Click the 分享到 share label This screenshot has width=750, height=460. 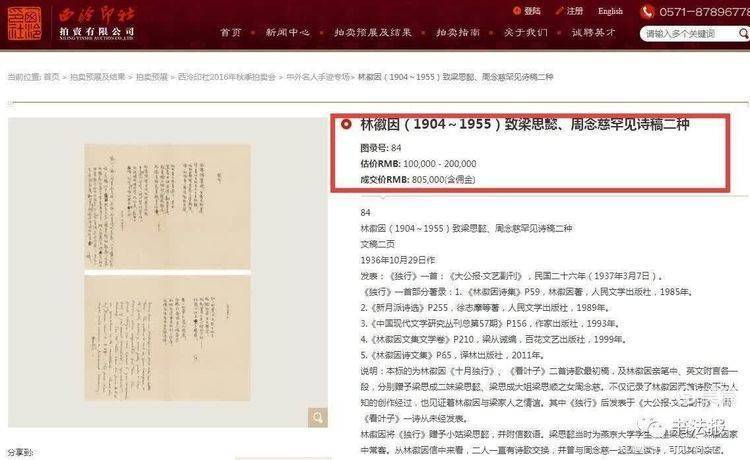pyautogui.click(x=21, y=452)
